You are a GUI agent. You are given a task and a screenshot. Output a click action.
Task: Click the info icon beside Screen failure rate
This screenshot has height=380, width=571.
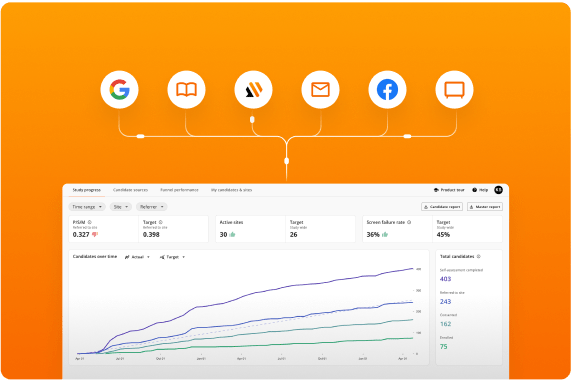coord(409,222)
